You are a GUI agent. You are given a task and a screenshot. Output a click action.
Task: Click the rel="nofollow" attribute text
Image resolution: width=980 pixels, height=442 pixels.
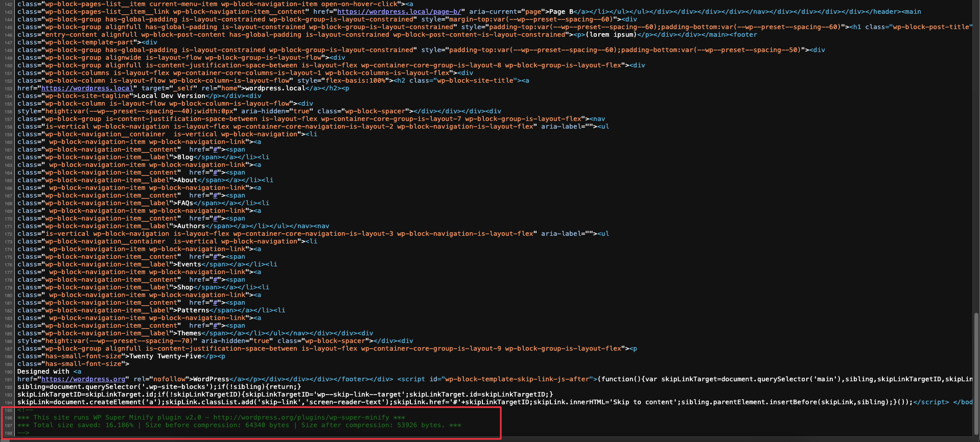coord(161,379)
